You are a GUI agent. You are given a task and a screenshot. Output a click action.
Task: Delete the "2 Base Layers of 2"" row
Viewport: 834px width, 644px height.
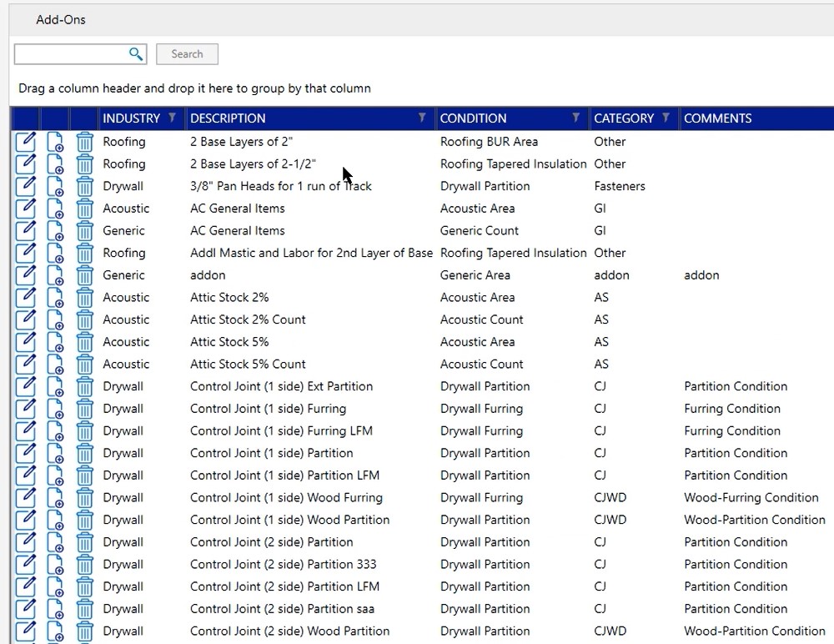pyautogui.click(x=84, y=142)
